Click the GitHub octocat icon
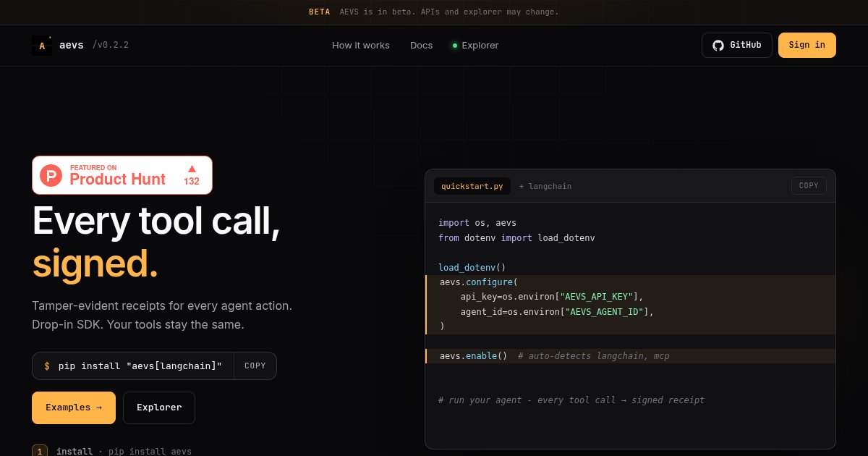Viewport: 868px width, 456px height. pyautogui.click(x=718, y=45)
